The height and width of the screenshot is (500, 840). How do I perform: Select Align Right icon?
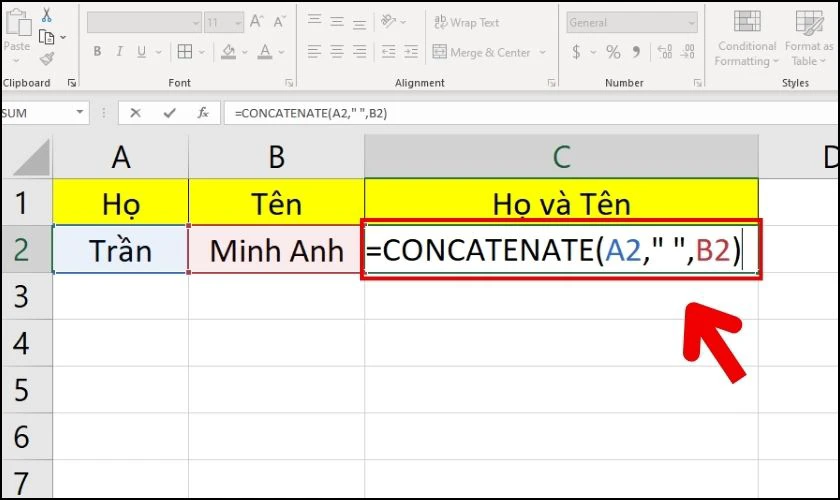359,51
